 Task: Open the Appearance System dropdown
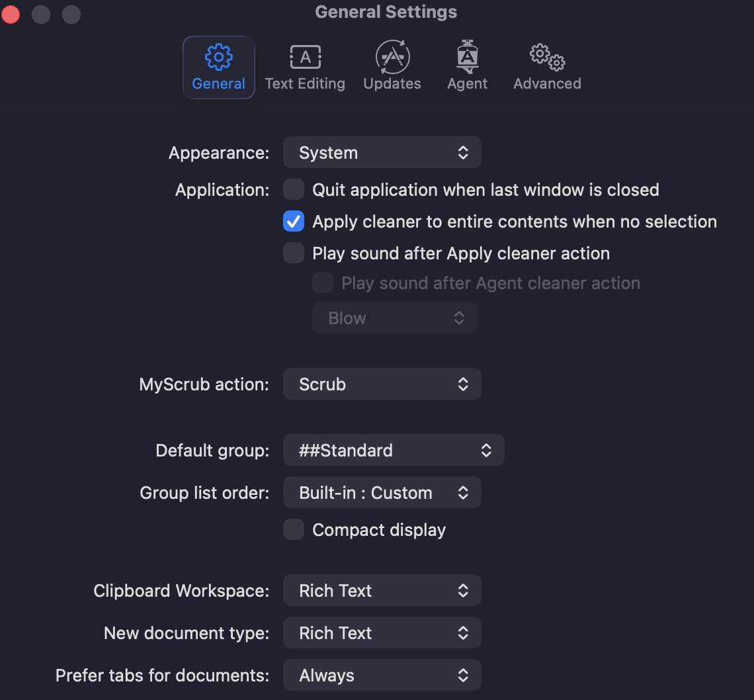382,153
